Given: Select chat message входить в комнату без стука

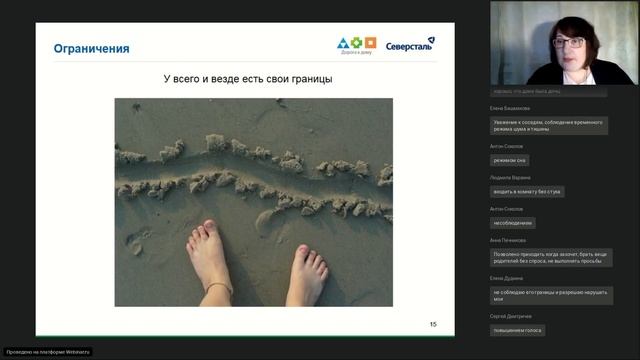Looking at the screenshot, I should click(527, 191).
